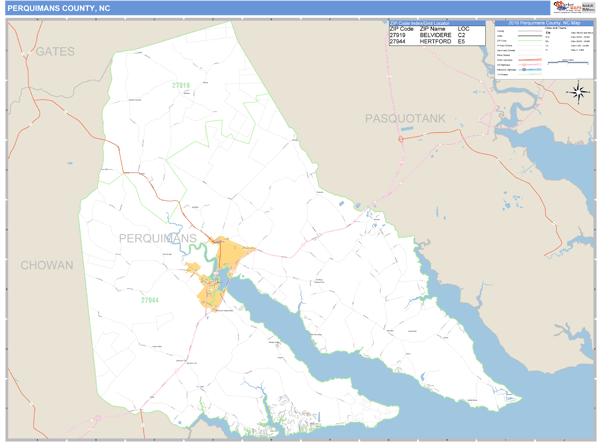
Task: Click ZIP code 27919 in the index table
Action: pyautogui.click(x=399, y=35)
